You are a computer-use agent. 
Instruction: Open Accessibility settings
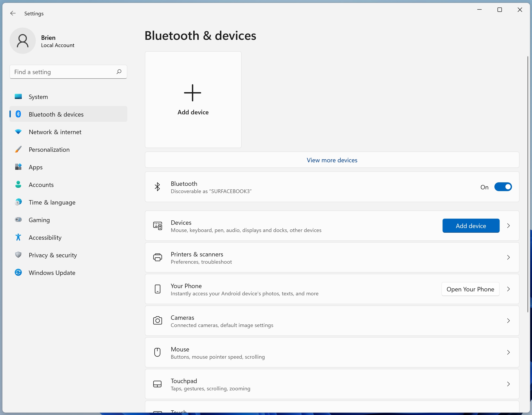click(x=45, y=237)
